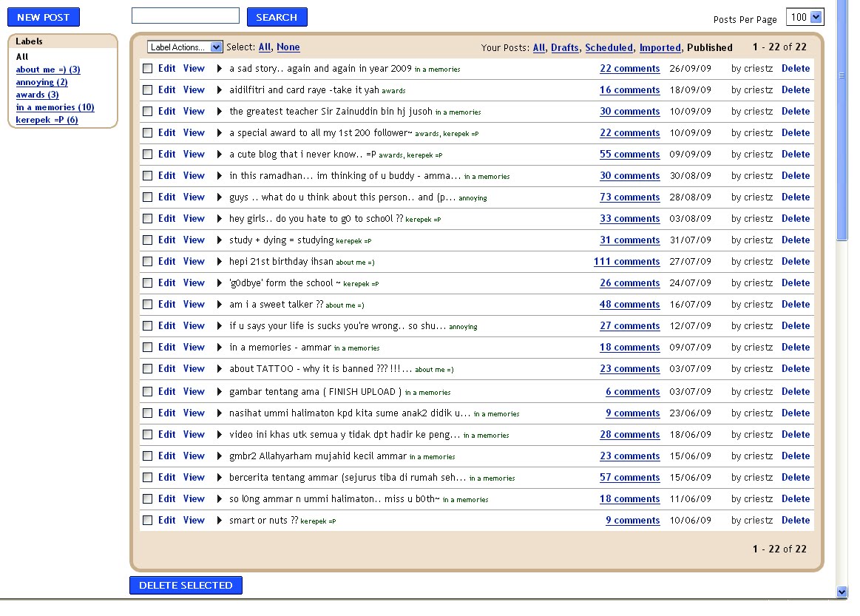Select the 'study + dying = studying' checkbox

pyautogui.click(x=148, y=240)
